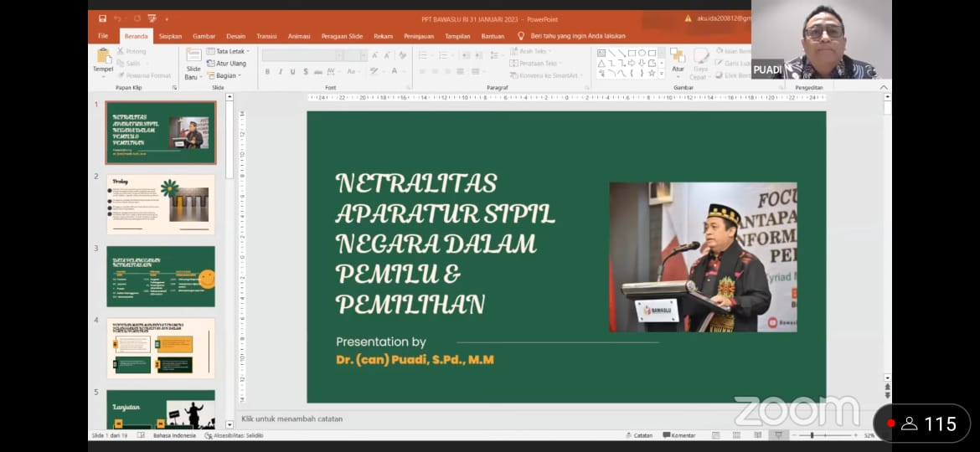Open Komentar pane from status bar
980x452 pixels.
(678, 435)
